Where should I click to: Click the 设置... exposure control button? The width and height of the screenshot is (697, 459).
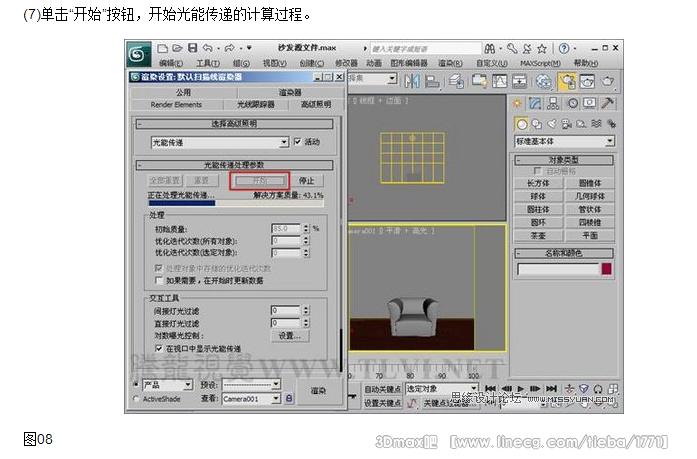[x=290, y=336]
